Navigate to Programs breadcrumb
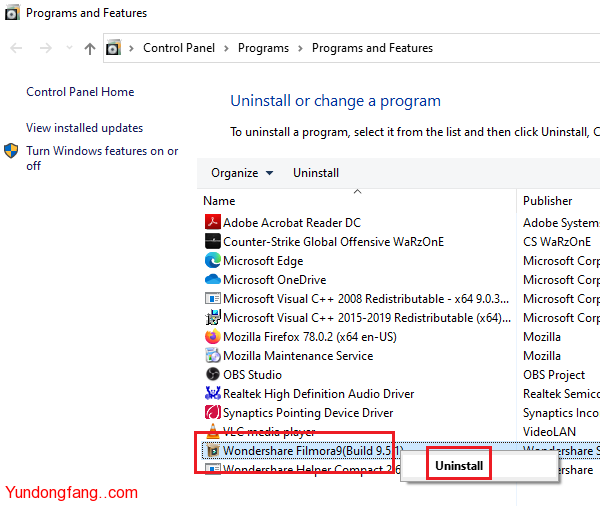 [263, 48]
